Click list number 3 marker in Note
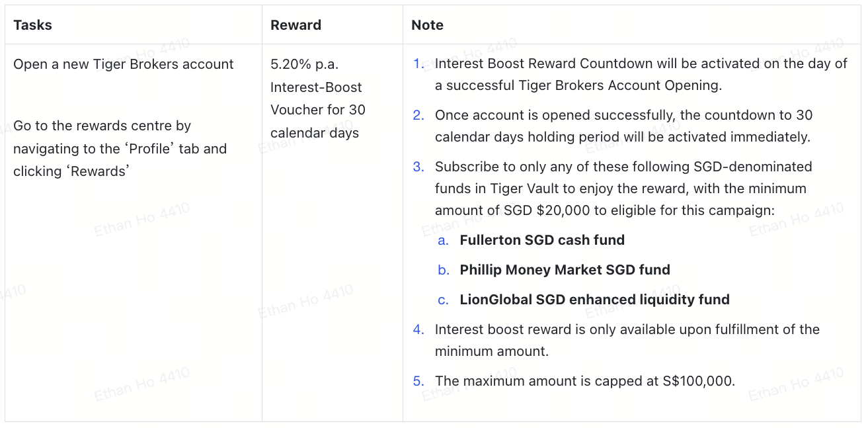The height and width of the screenshot is (428, 868). 418,167
